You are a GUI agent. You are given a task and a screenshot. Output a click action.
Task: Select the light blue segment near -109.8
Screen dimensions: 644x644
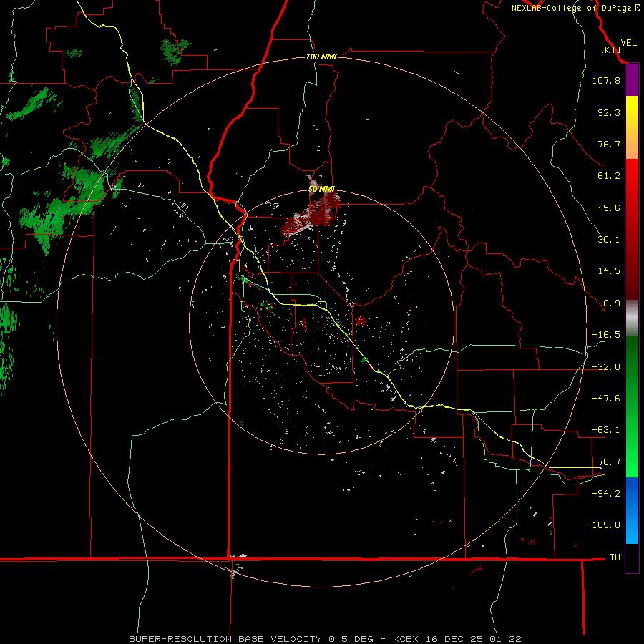(x=632, y=528)
